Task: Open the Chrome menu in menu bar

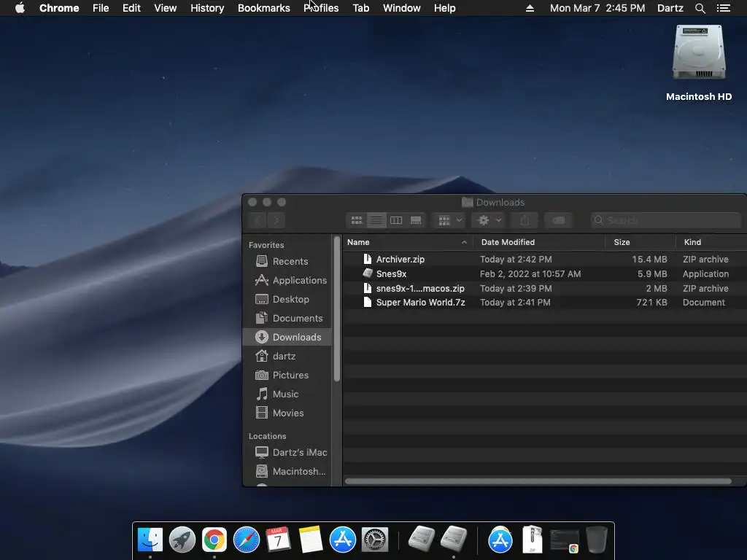Action: [59, 8]
